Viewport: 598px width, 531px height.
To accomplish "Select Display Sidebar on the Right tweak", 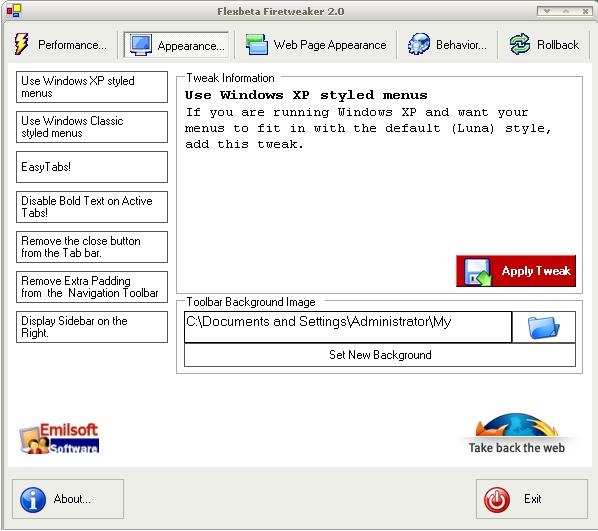I will pyautogui.click(x=92, y=327).
